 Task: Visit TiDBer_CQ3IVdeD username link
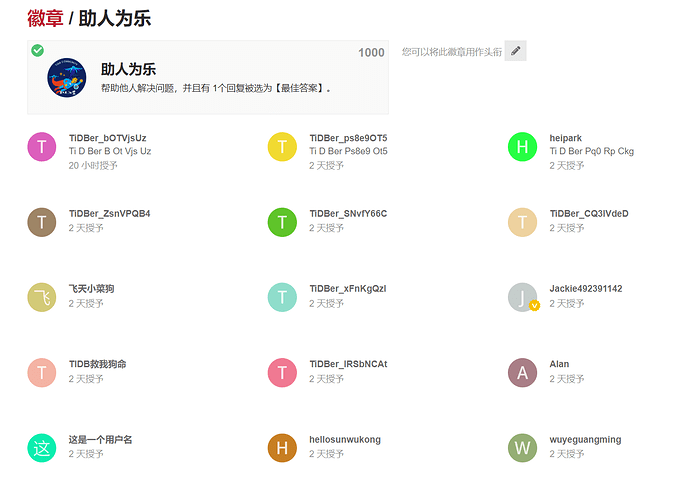589,213
